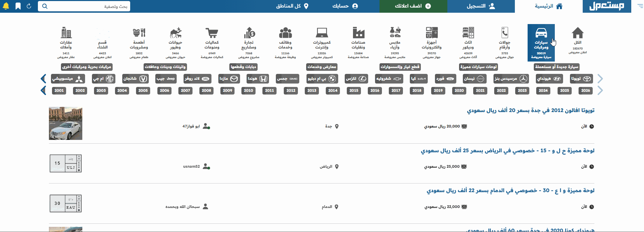Click the مستعمل site logo
This screenshot has width=644, height=232.
607,6
